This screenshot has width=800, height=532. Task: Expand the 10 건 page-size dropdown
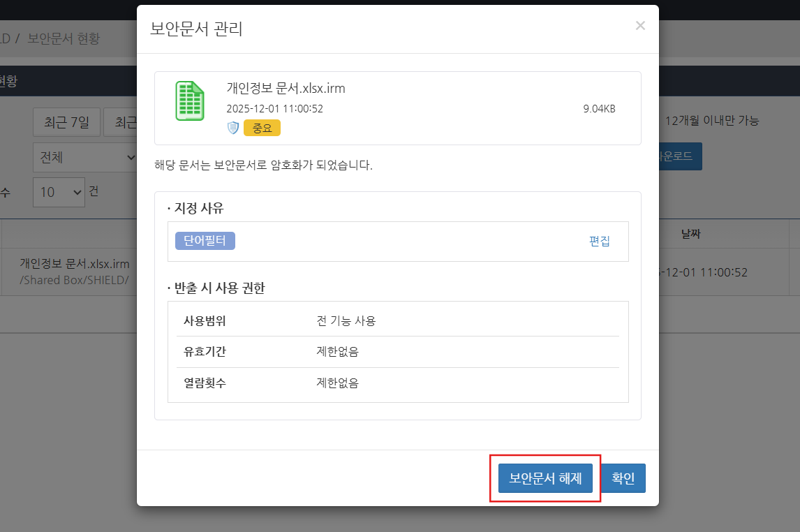(x=59, y=191)
